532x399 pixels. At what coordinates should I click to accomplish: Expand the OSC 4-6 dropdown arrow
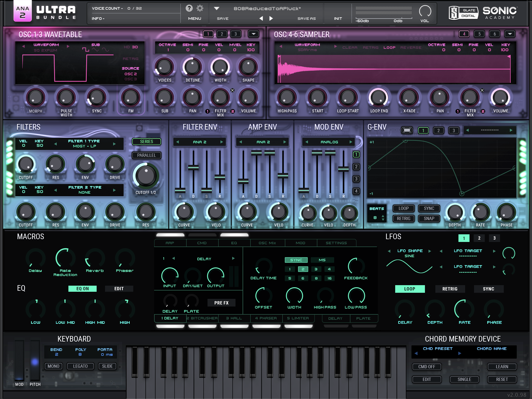click(x=510, y=34)
